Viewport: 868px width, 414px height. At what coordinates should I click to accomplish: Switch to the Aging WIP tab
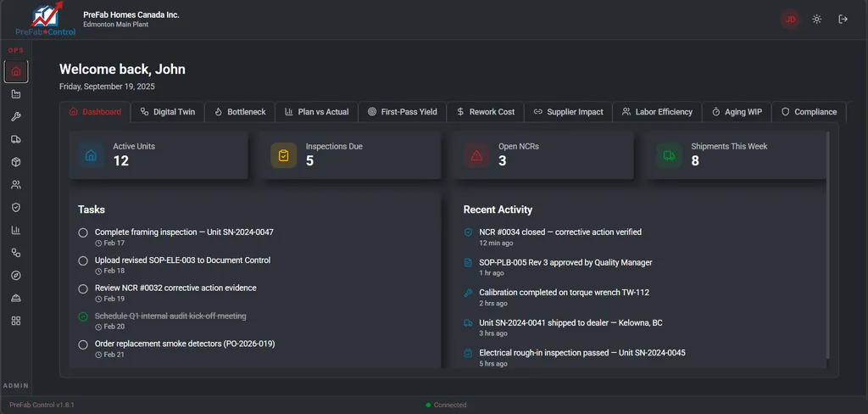[737, 112]
